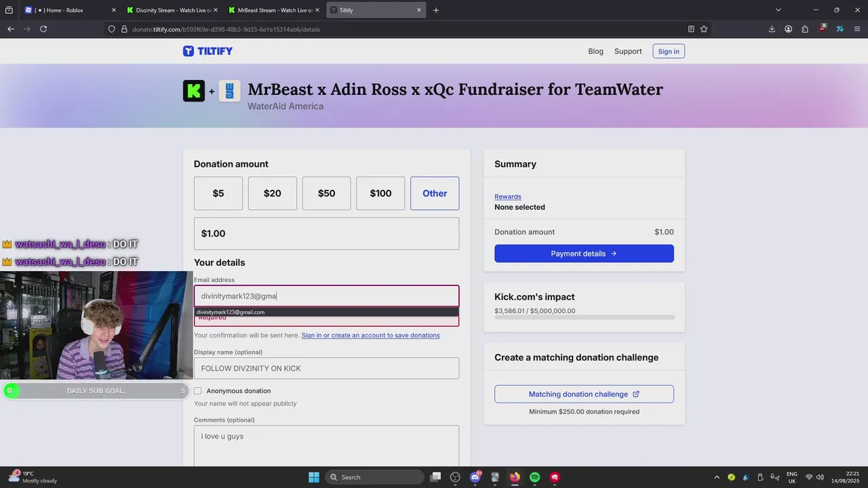Screen dimensions: 868x488
Task: Open Task View on the taskbar
Action: 436,477
